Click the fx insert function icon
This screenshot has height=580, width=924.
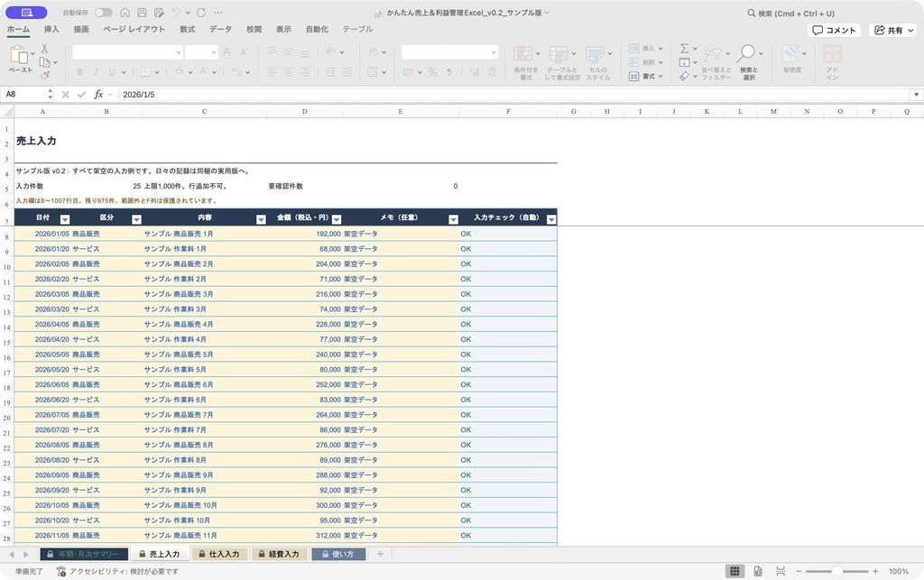(98, 94)
